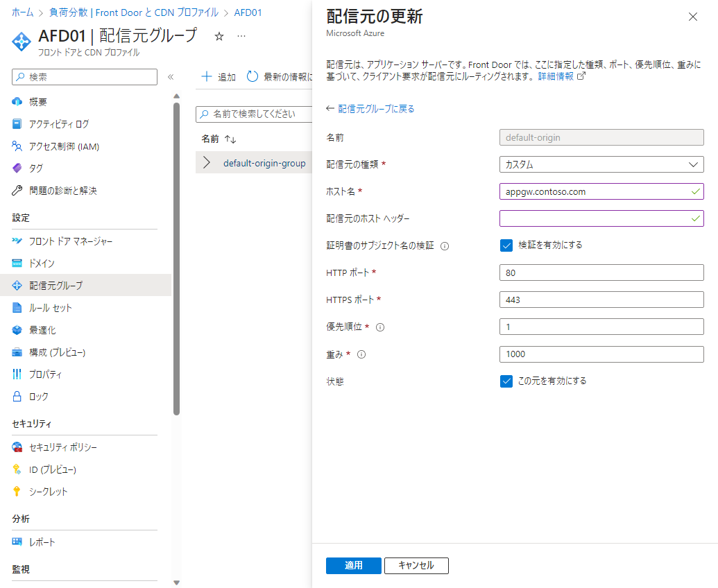Apply changes with the 適用 button

click(353, 565)
